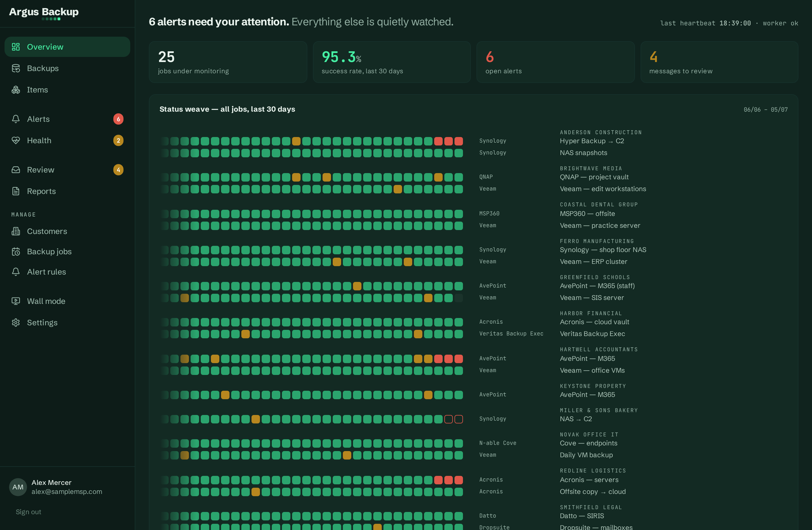Click the Reports document icon
The width and height of the screenshot is (812, 530).
(16, 191)
